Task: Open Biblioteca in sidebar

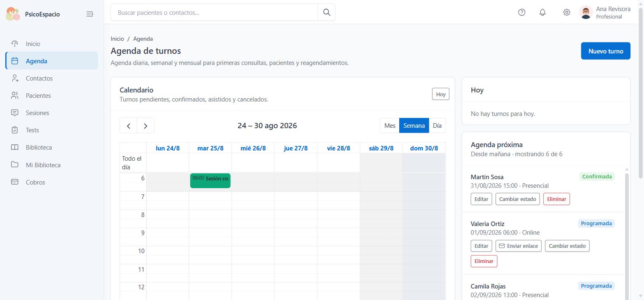Action: tap(52, 147)
